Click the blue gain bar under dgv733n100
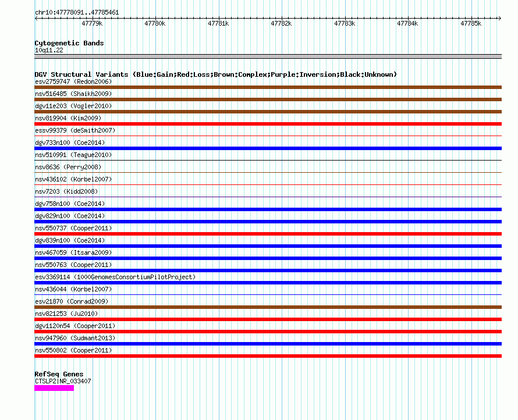 pyautogui.click(x=268, y=148)
